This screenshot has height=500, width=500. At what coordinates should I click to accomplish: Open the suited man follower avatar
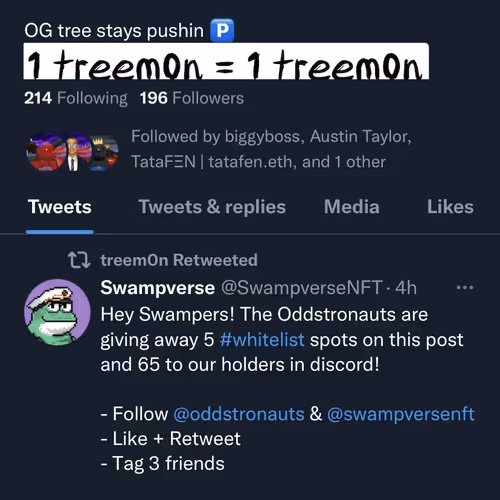pos(73,152)
